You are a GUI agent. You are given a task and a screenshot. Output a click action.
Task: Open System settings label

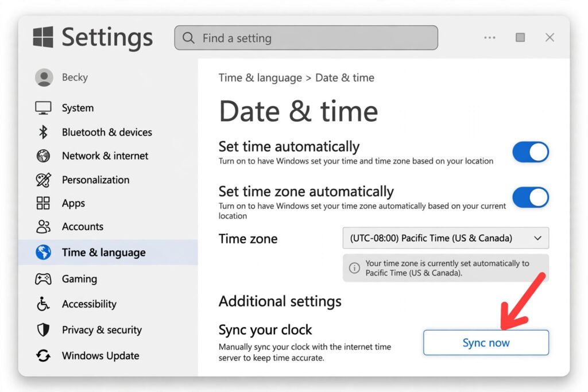(x=78, y=108)
